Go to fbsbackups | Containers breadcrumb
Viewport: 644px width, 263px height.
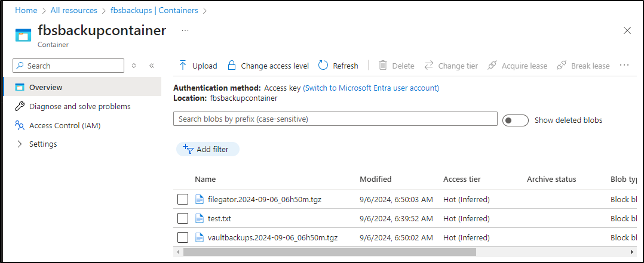click(x=154, y=10)
